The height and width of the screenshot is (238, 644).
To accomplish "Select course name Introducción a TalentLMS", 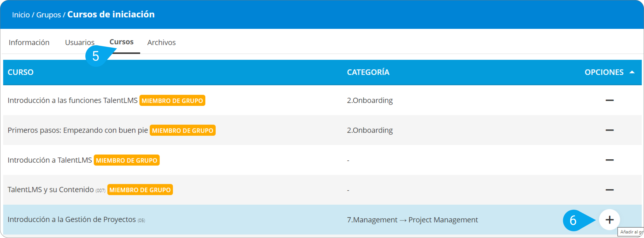I will (50, 160).
